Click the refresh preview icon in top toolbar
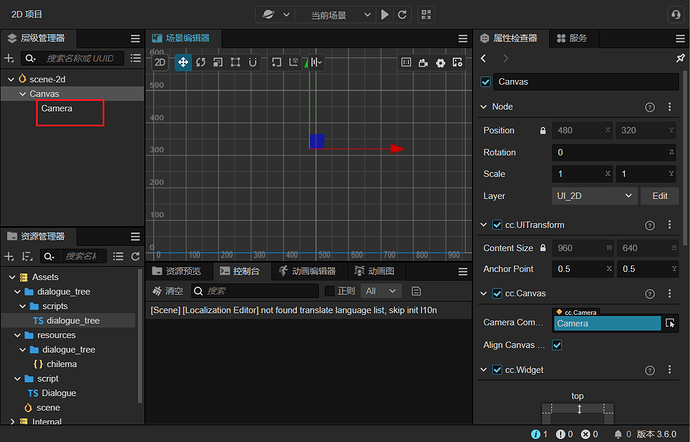 [402, 15]
